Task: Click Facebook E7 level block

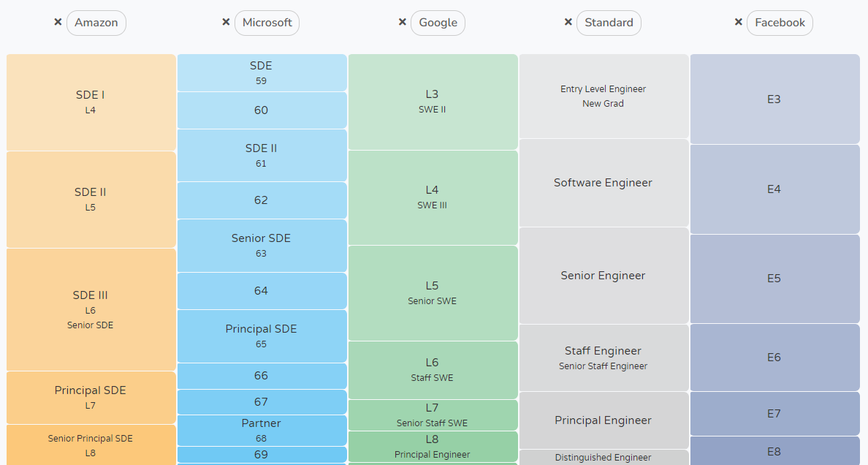Action: [x=774, y=413]
